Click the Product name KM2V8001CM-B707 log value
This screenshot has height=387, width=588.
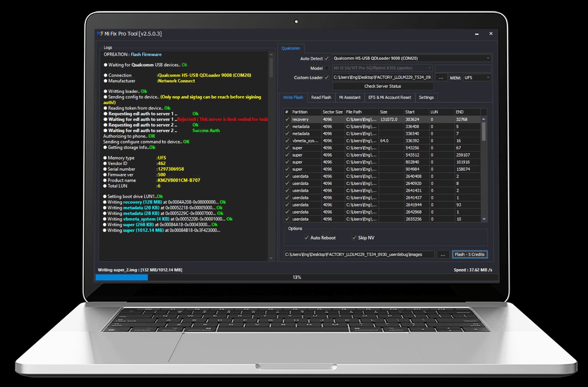click(178, 181)
